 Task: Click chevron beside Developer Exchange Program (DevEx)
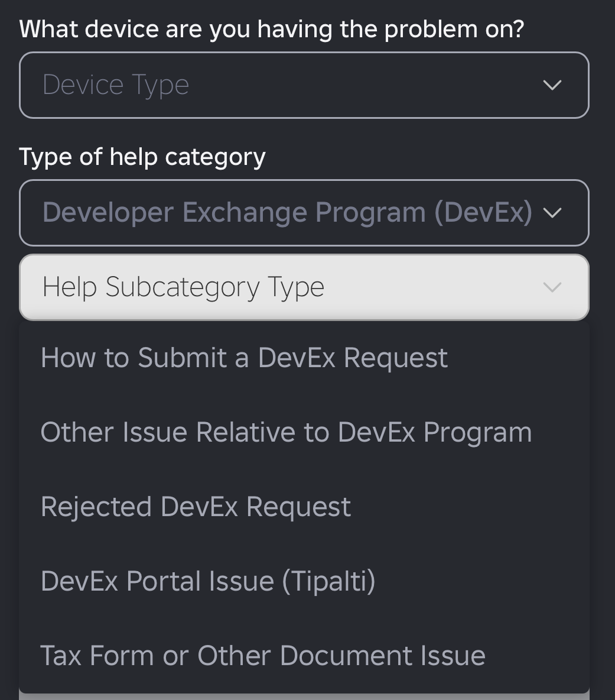[x=552, y=213]
